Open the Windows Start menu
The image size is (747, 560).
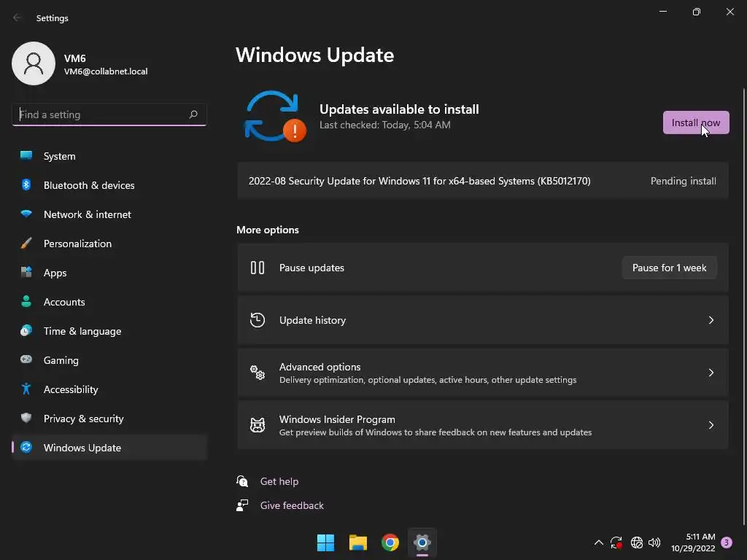click(326, 542)
